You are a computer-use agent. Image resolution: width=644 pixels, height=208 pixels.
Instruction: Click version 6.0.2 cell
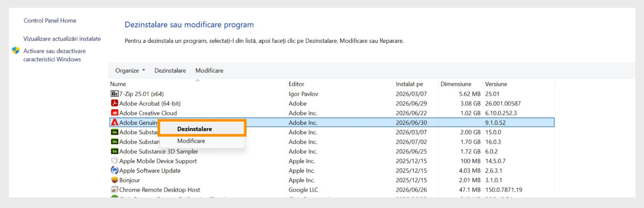click(x=491, y=151)
